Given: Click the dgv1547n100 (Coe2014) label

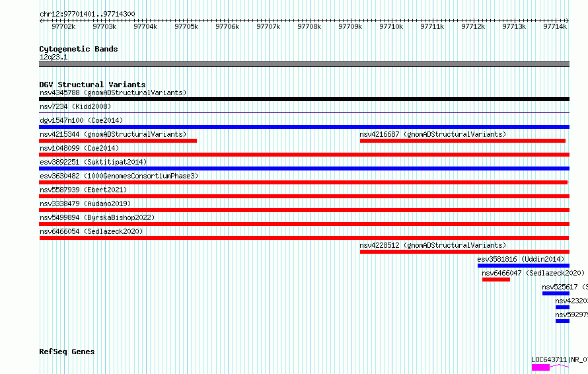Looking at the screenshot, I should click(81, 120).
